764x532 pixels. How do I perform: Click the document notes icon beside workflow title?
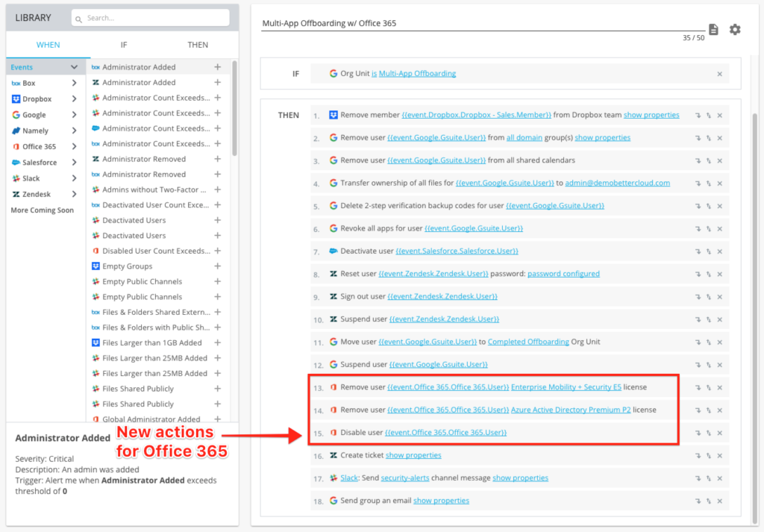tap(713, 30)
